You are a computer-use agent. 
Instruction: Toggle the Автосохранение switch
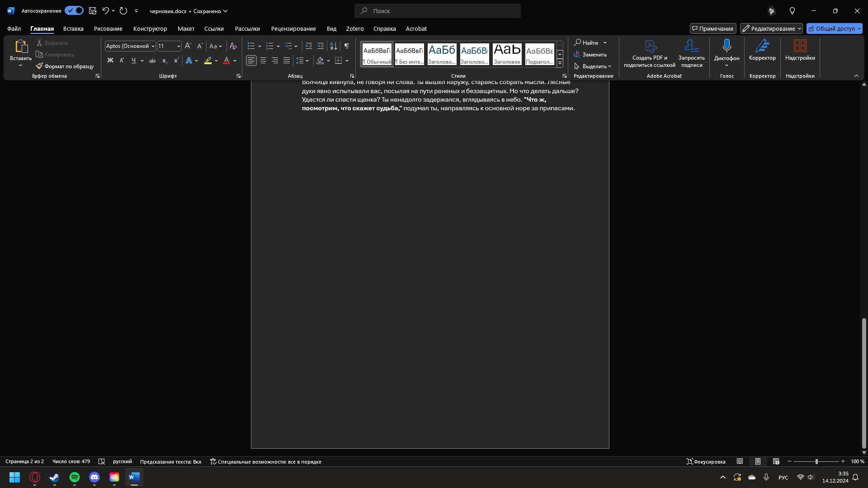coord(74,10)
